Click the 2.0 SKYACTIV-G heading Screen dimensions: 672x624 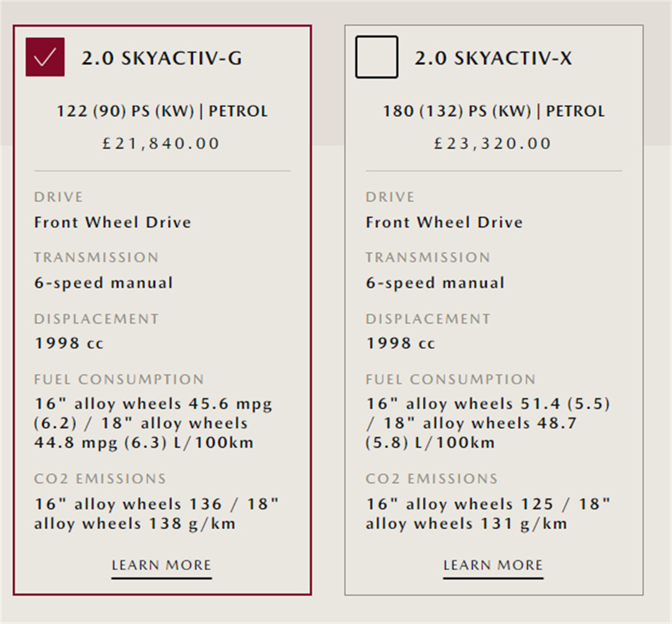tap(162, 58)
